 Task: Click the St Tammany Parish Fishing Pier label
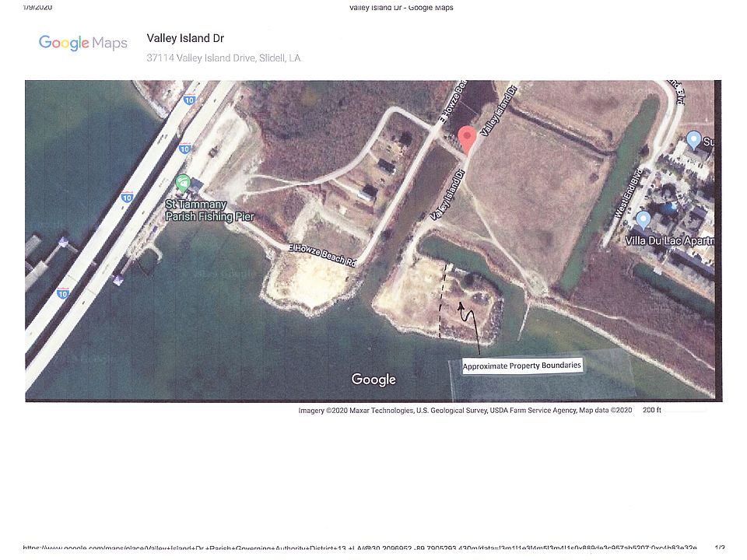coord(209,211)
